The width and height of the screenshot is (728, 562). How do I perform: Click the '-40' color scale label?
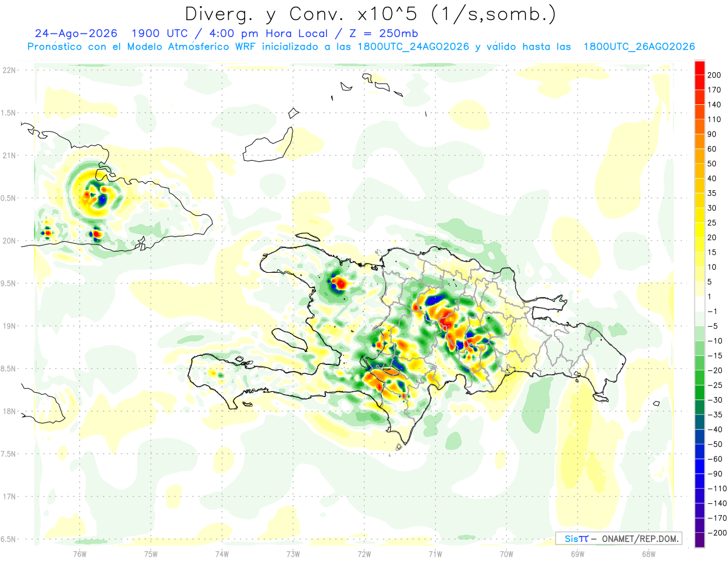point(716,430)
